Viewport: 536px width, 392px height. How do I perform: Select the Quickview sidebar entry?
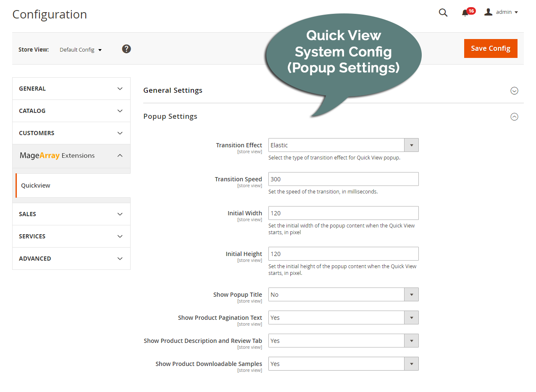point(36,185)
